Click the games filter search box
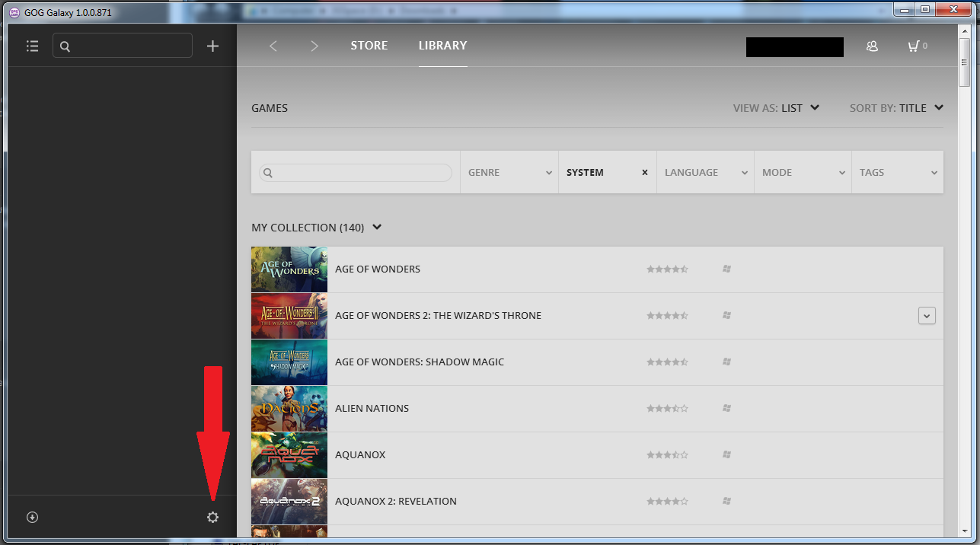 (x=356, y=173)
